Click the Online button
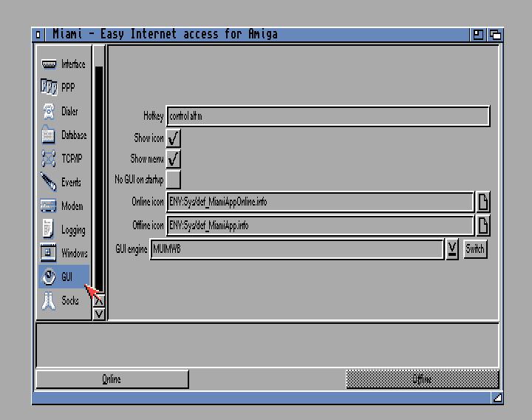This screenshot has width=532, height=420. [112, 379]
